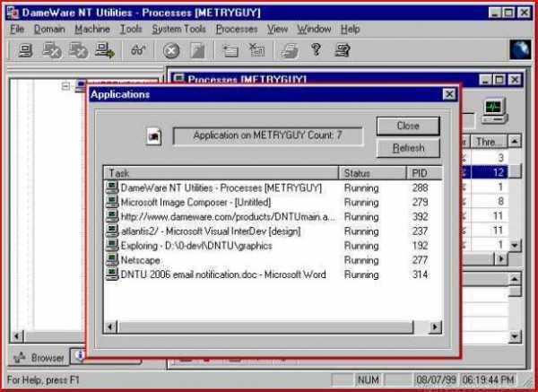Image resolution: width=538 pixels, height=392 pixels.
Task: Sort the task list by Task column header
Action: click(221, 173)
